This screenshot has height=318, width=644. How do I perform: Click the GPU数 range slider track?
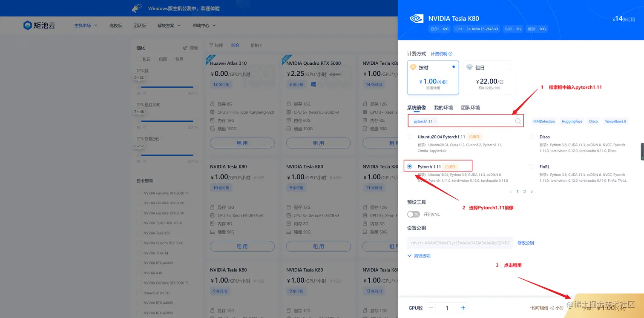pyautogui.click(x=166, y=87)
